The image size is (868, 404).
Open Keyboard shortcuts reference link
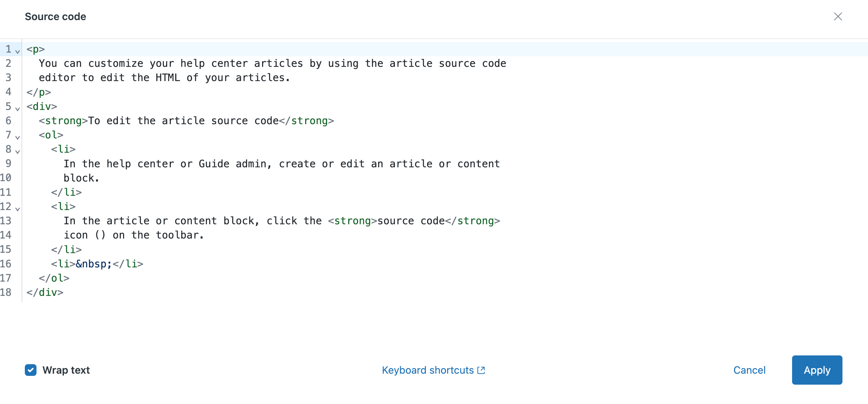(x=433, y=370)
